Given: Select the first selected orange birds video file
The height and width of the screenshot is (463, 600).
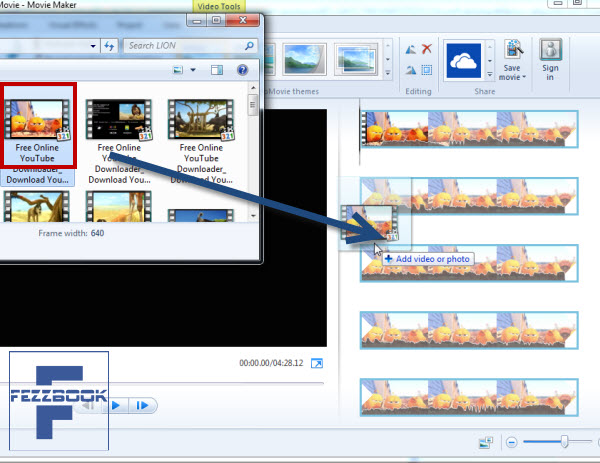Looking at the screenshot, I should 37,135.
